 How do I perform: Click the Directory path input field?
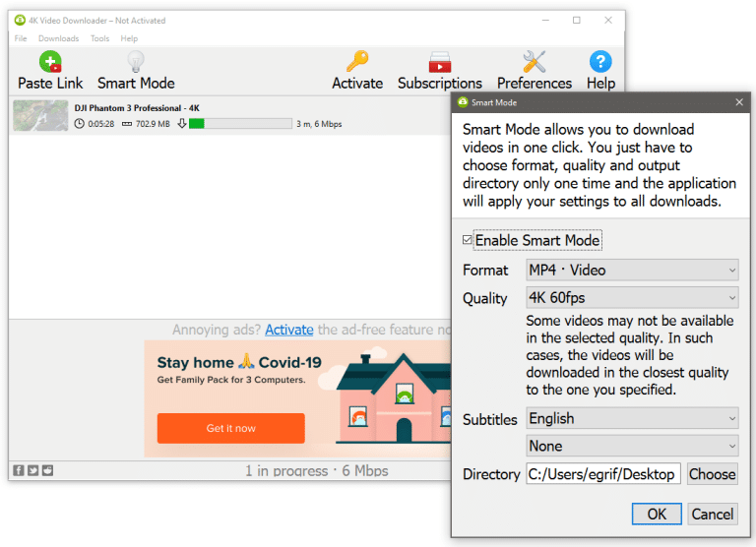602,474
